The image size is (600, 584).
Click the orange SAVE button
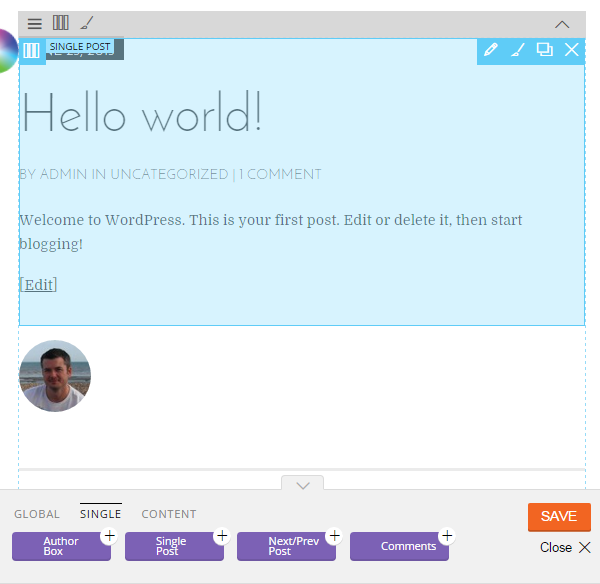[x=559, y=517]
